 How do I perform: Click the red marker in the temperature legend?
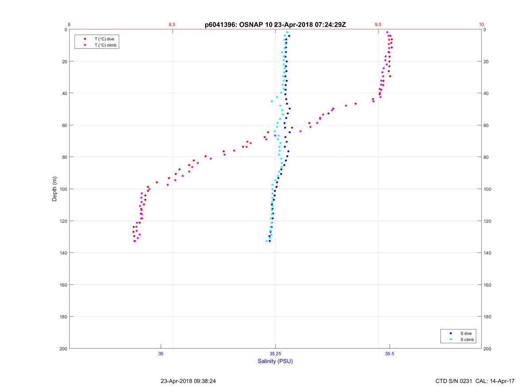(85, 39)
